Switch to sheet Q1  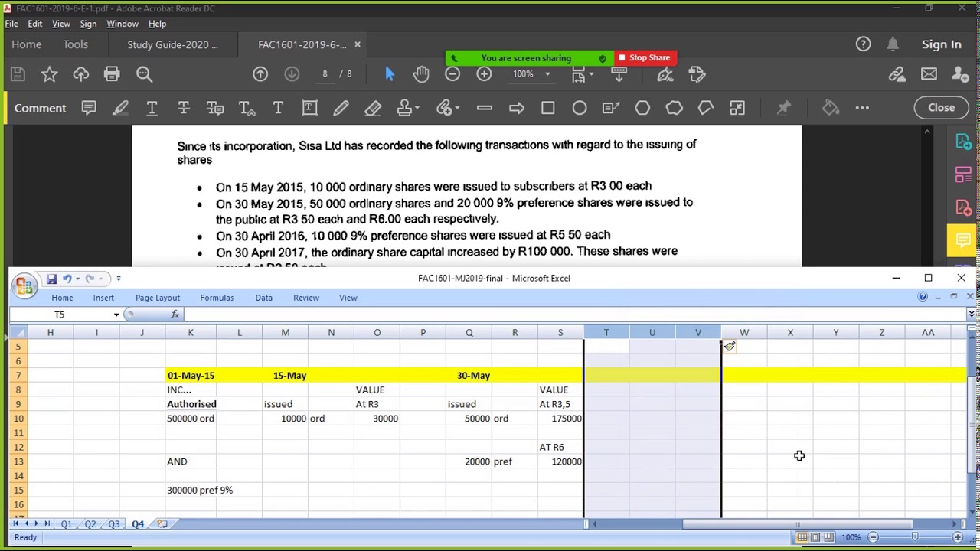click(67, 524)
